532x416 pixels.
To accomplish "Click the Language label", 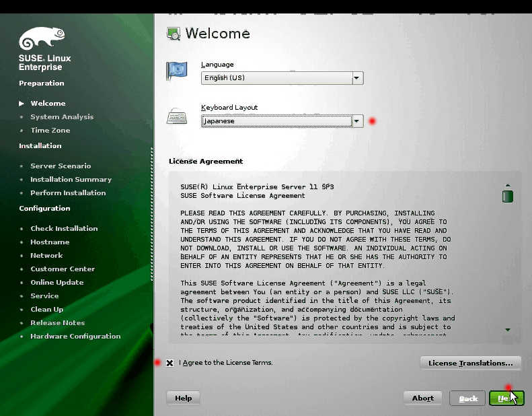I will (217, 65).
